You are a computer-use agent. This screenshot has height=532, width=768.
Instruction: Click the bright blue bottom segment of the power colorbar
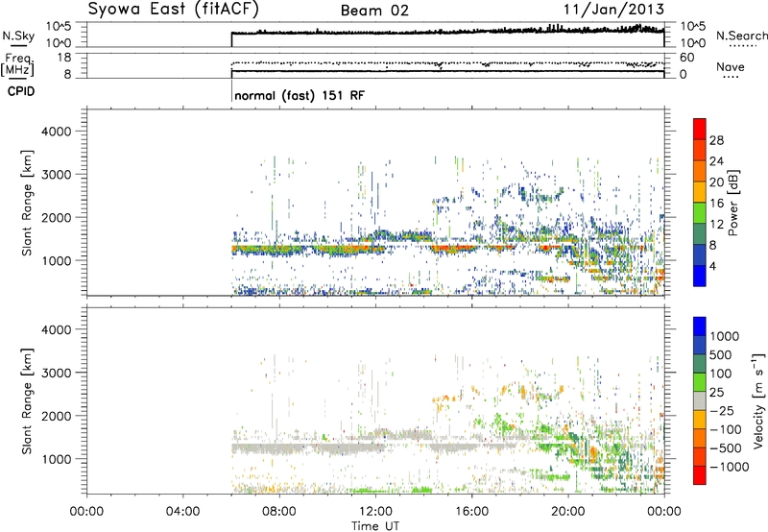(x=700, y=276)
